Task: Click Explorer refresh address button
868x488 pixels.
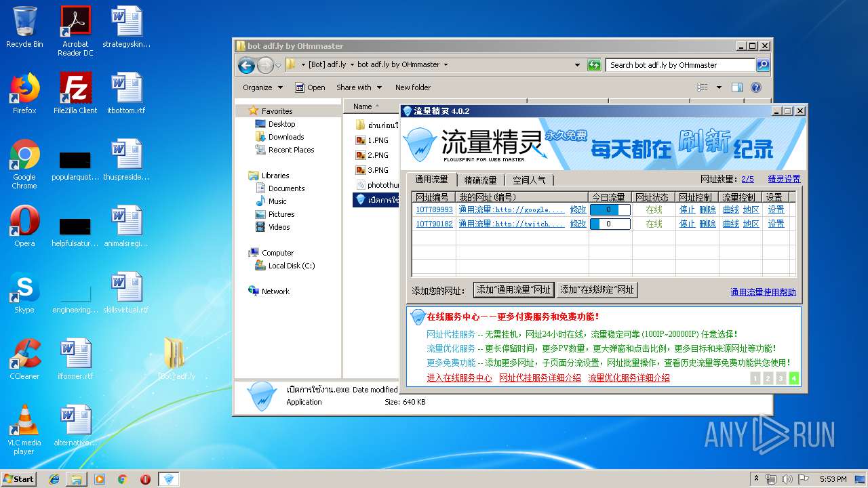Action: click(594, 65)
